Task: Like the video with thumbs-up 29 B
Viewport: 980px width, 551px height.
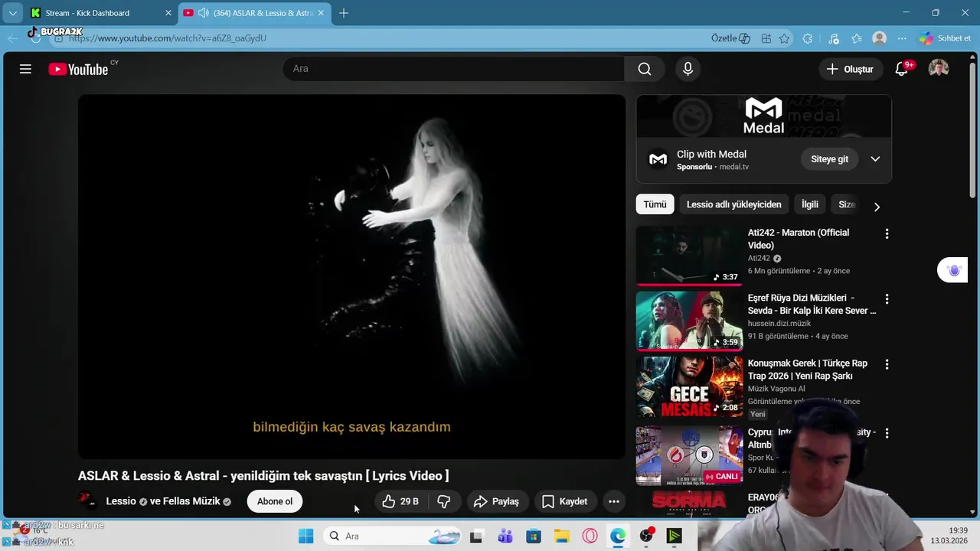Action: 401,501
